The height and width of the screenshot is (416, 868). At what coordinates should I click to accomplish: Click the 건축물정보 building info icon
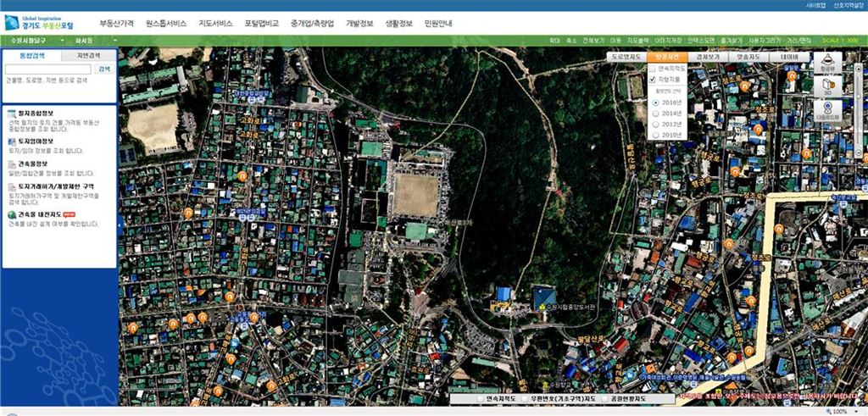tap(11, 164)
